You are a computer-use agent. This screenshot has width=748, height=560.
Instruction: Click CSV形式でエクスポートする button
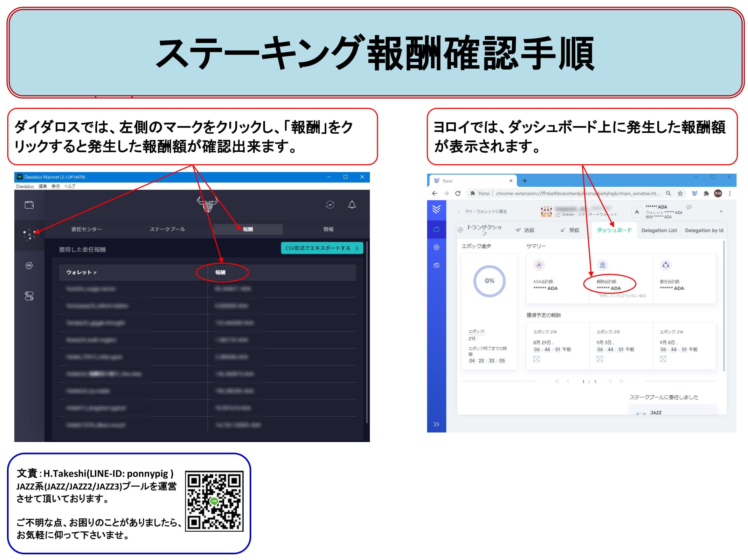[322, 248]
